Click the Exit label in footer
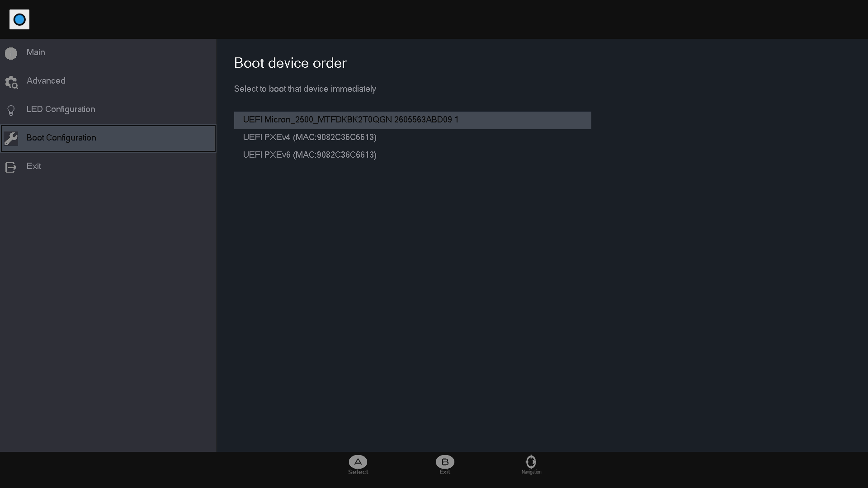The height and width of the screenshot is (488, 868). (445, 472)
